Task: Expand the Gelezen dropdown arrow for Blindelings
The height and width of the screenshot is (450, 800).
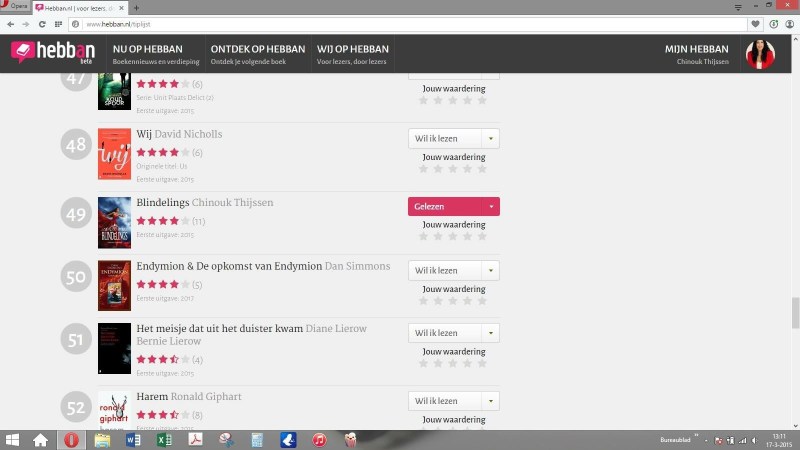Action: coord(490,207)
